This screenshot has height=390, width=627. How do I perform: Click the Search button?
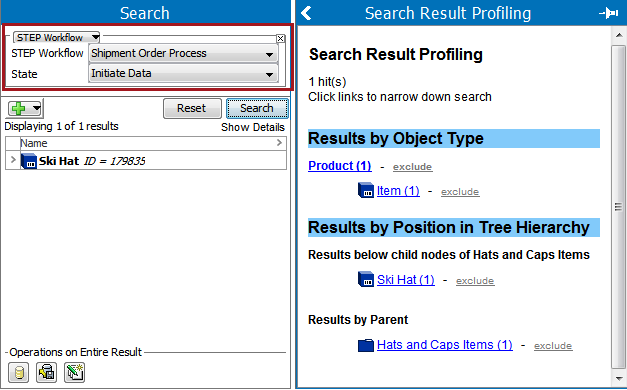(257, 108)
